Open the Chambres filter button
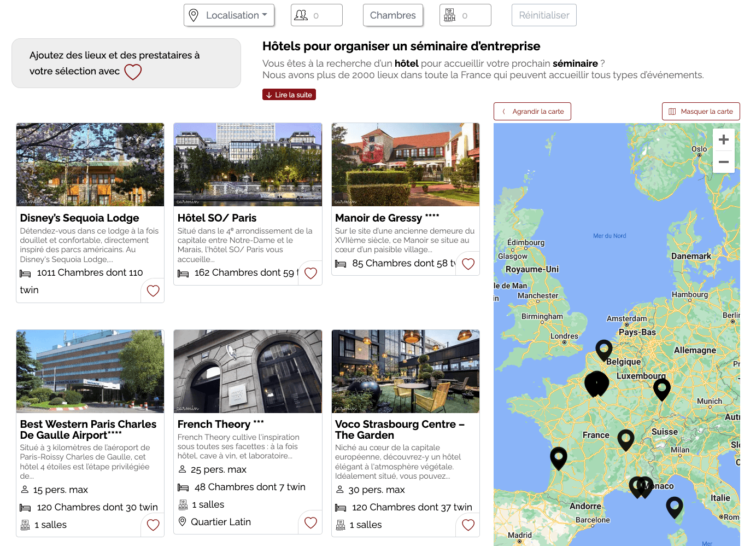The height and width of the screenshot is (546, 756). (x=392, y=15)
